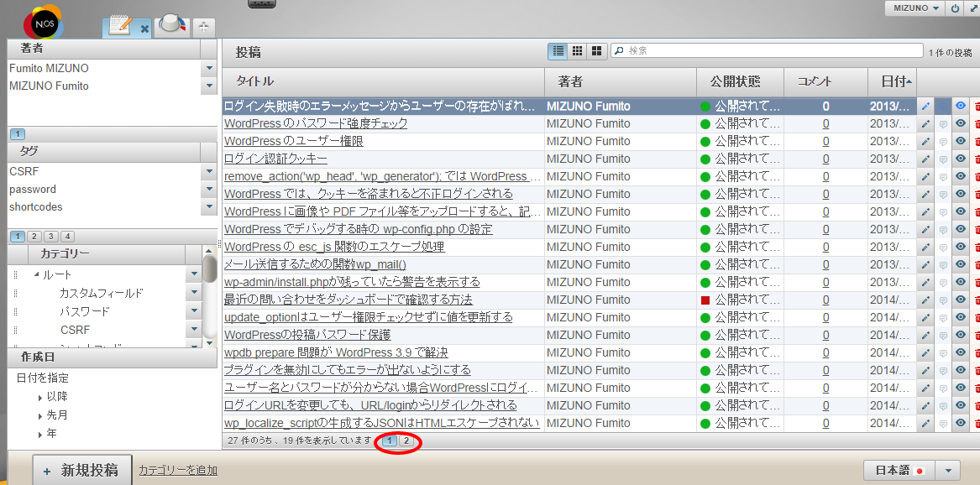Click the '新規投稿' new post button
The height and width of the screenshot is (485, 980).
(x=82, y=471)
